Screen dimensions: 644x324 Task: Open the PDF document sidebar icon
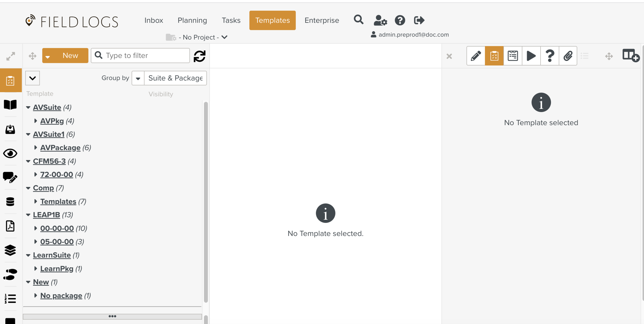pos(10,226)
